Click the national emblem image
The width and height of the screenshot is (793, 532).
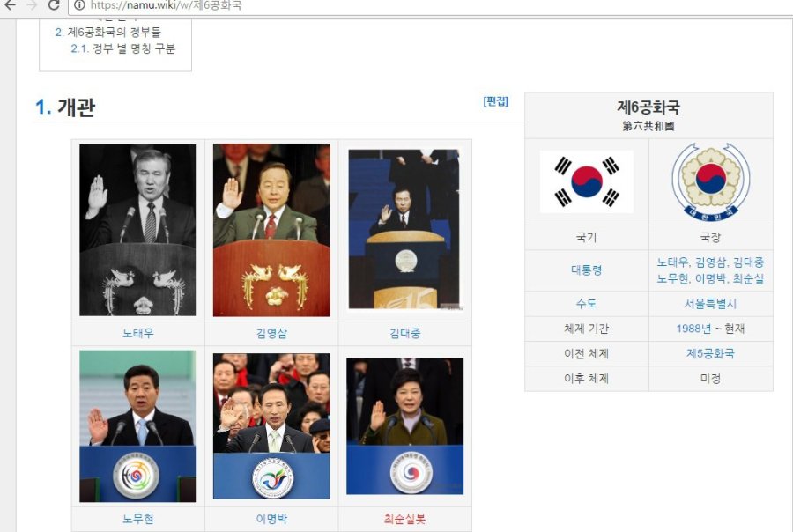tap(710, 181)
